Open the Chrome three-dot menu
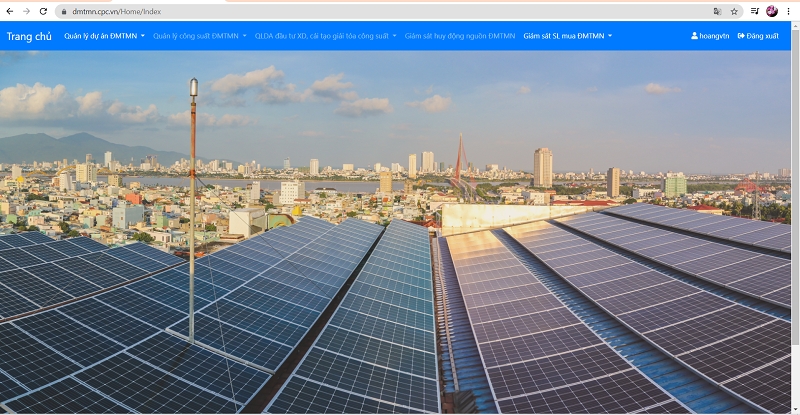800x415 pixels. tap(789, 11)
